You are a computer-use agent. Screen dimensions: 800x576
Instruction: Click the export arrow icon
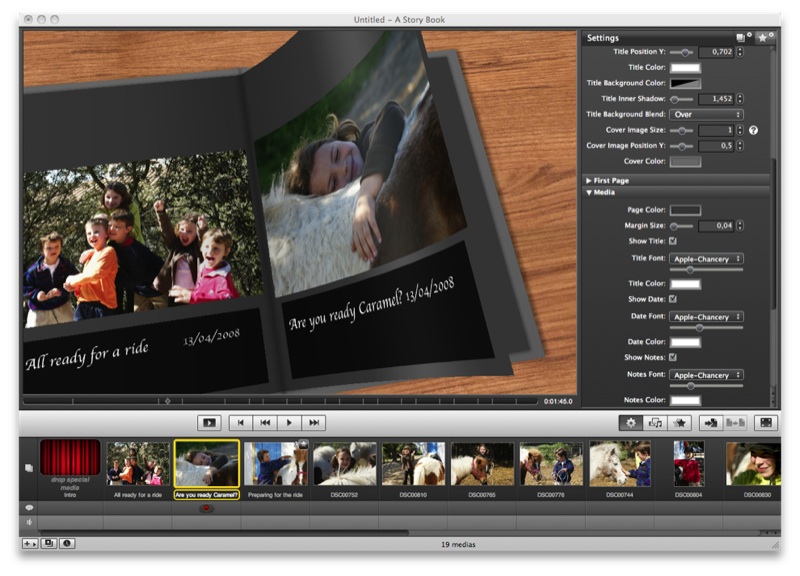click(x=711, y=423)
